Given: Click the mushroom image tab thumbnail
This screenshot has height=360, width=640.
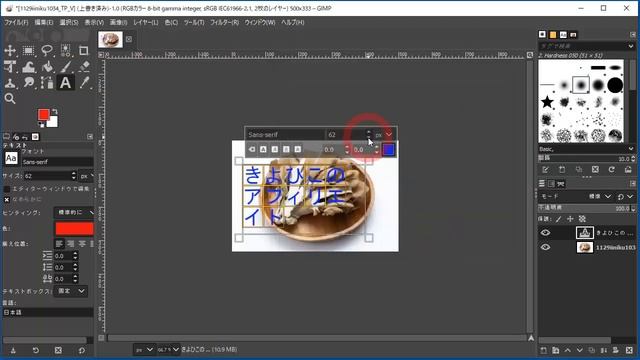Looking at the screenshot, I should (110, 40).
